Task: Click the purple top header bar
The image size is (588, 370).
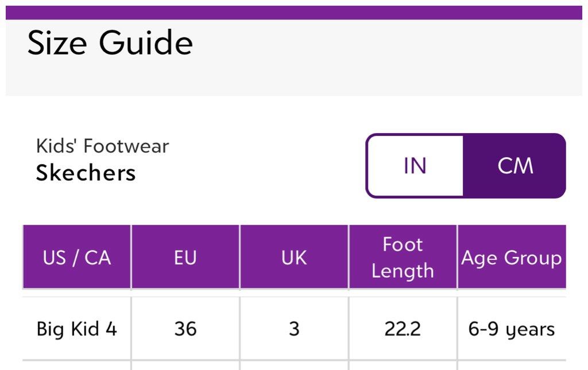Action: (294, 13)
